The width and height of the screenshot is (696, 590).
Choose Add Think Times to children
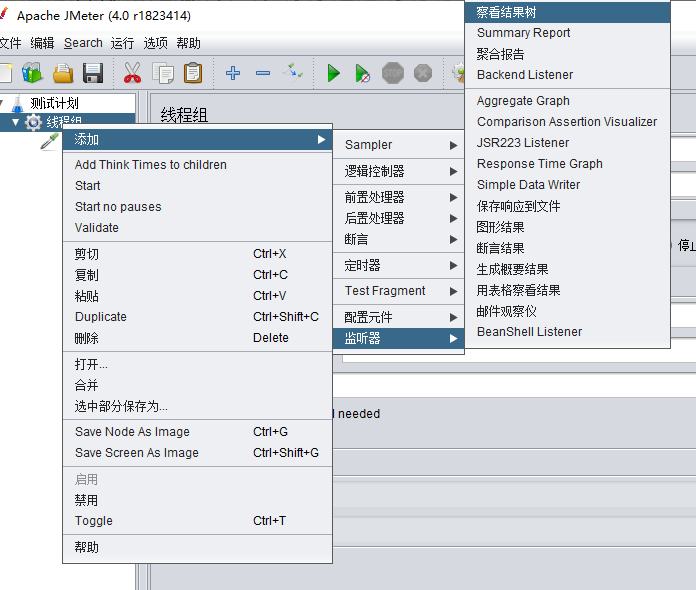click(198, 165)
